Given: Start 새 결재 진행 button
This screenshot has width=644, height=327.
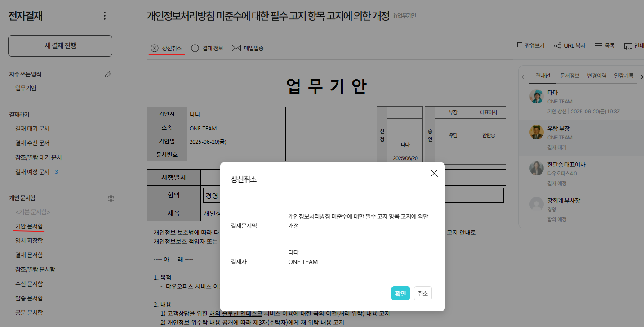Looking at the screenshot, I should pos(60,46).
